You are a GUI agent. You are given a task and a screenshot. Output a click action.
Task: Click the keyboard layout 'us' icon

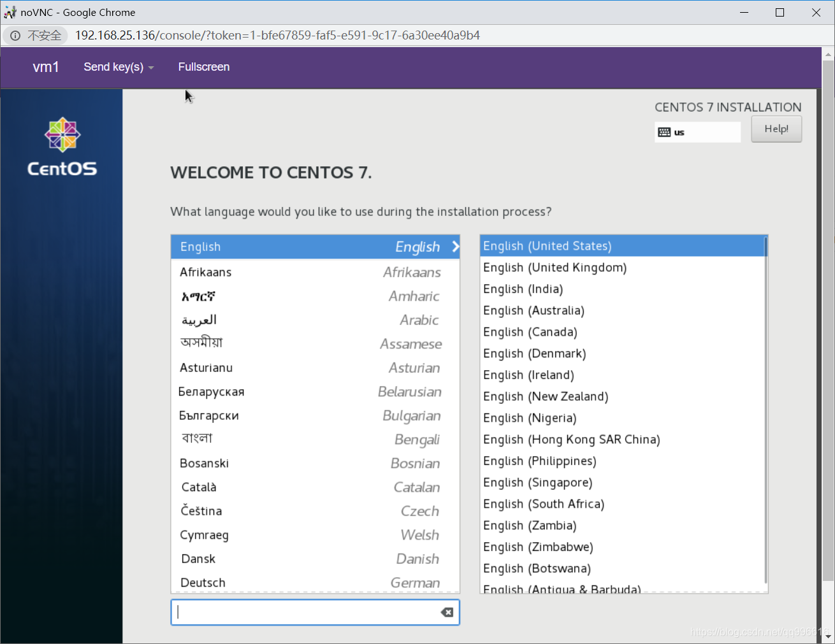664,132
